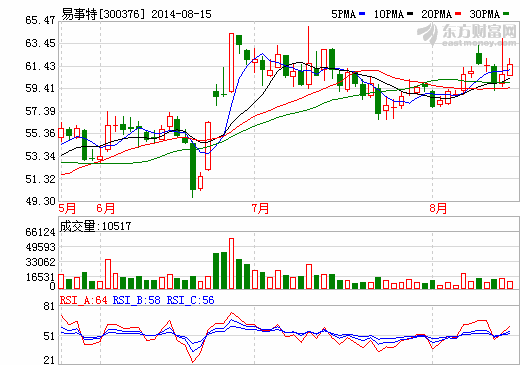Click the 55.36 price axis label

coord(40,133)
